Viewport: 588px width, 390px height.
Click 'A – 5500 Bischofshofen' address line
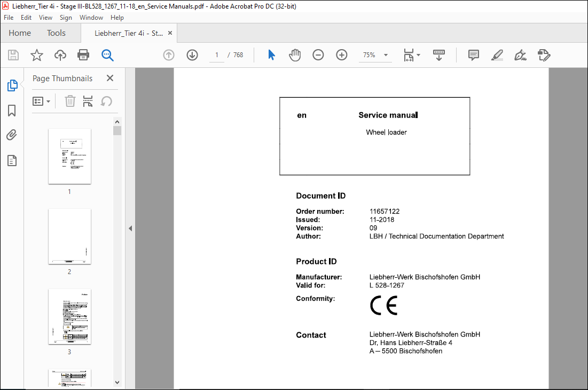(406, 351)
